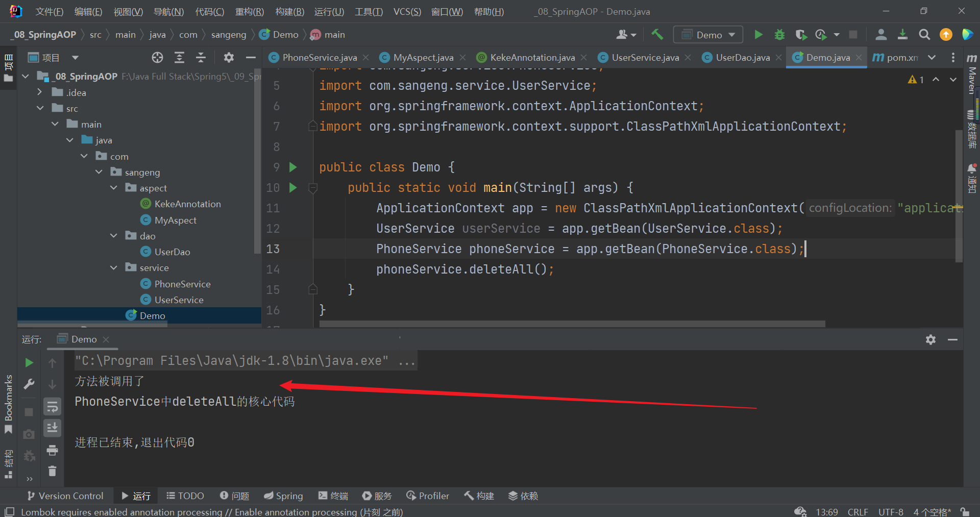Screen dimensions: 980x517
Task: Open the Profiler tool window
Action: point(428,496)
